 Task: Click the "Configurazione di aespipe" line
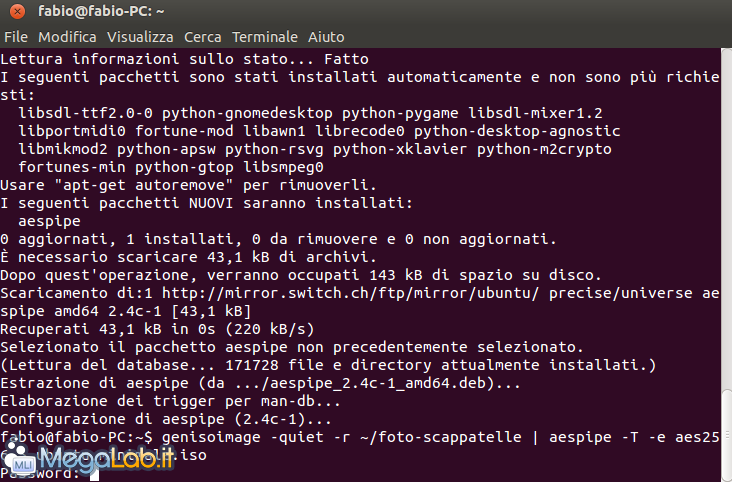[x=166, y=419]
